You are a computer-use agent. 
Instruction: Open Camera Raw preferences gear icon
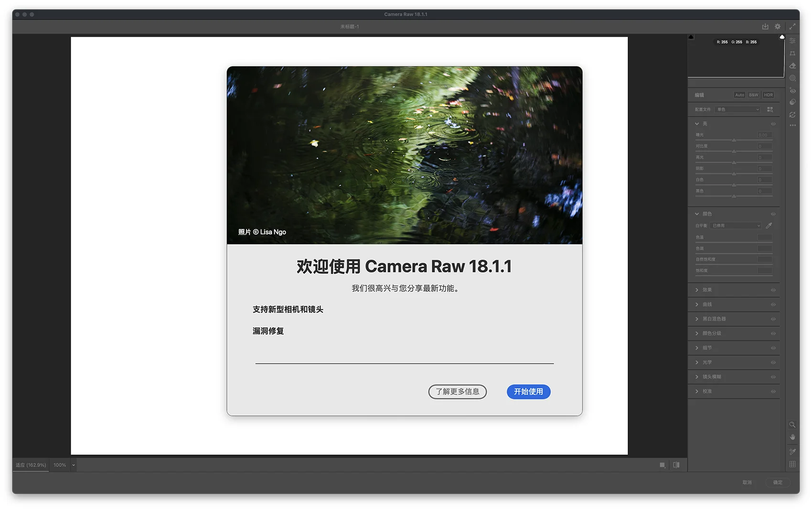(x=778, y=27)
